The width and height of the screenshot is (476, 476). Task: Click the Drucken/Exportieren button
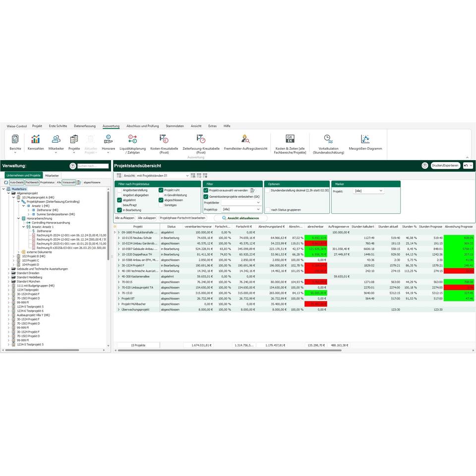[445, 166]
